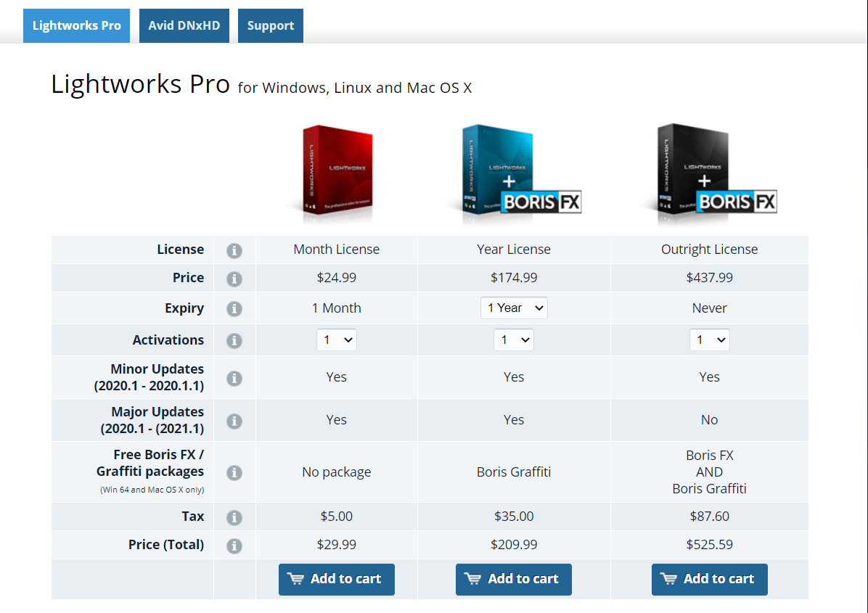The width and height of the screenshot is (868, 613).
Task: Click the Price (Total) info icon
Action: 234,544
